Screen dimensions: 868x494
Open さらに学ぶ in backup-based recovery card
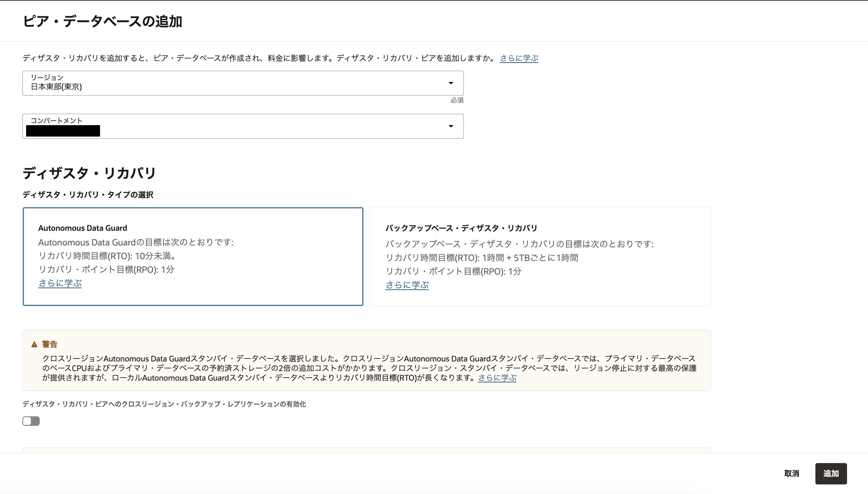(x=407, y=285)
